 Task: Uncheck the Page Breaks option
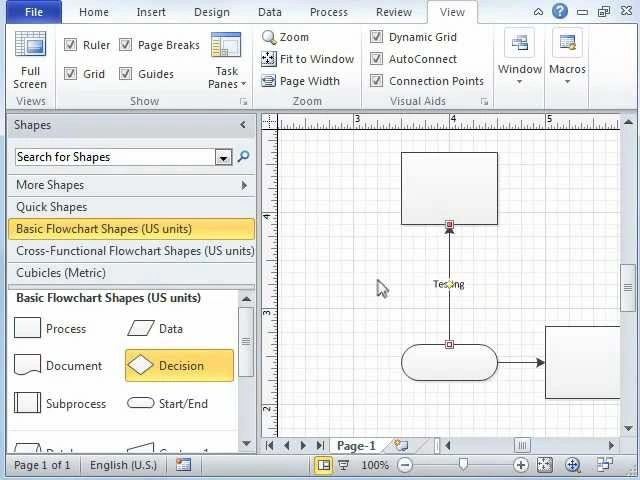(126, 45)
